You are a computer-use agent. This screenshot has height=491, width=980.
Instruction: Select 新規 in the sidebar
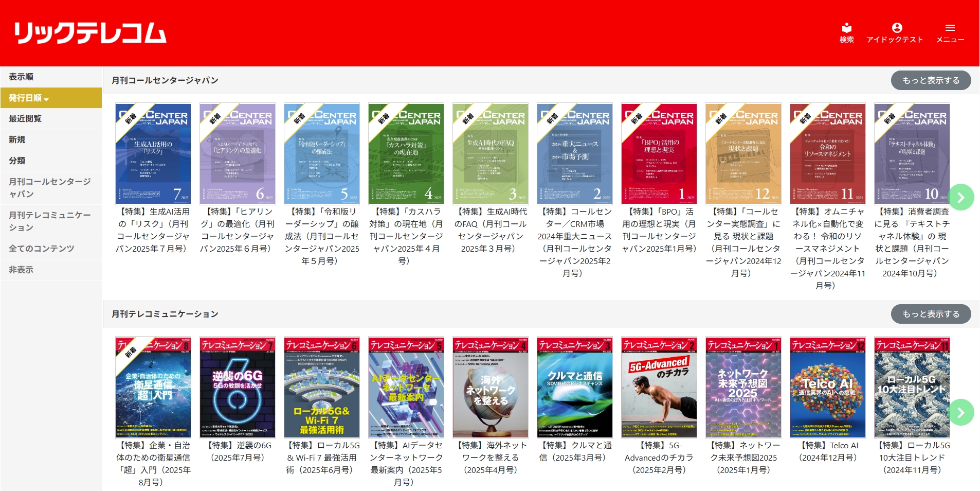coord(51,140)
